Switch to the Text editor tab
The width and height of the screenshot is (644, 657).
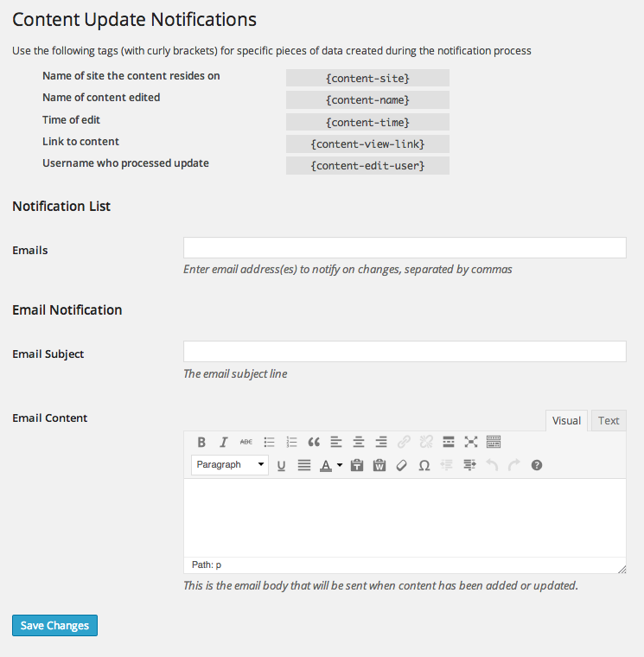pyautogui.click(x=609, y=421)
